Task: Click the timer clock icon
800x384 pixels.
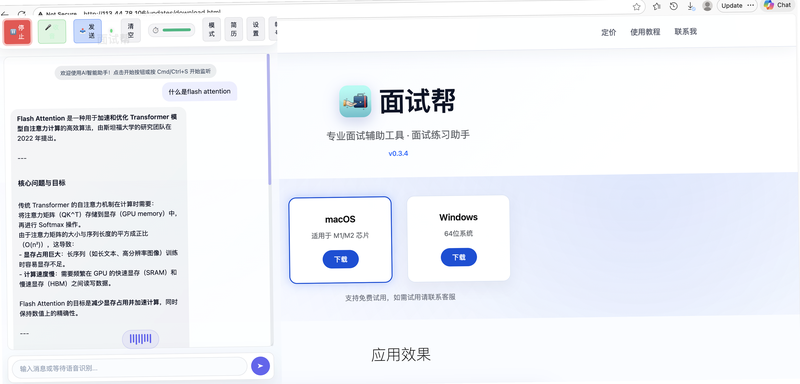Action: (156, 30)
